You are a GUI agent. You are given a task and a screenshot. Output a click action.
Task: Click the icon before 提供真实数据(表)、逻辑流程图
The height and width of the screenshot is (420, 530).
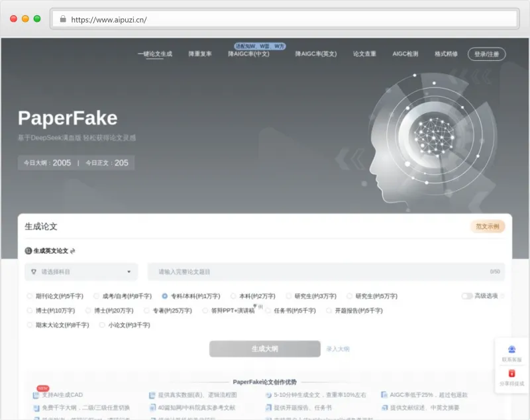click(151, 394)
